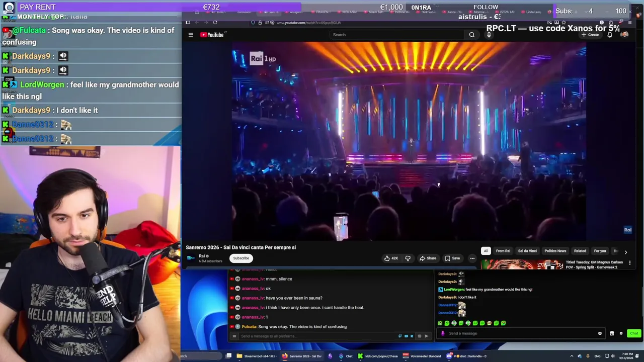
Task: Open Task View in taskbar
Action: [x=228, y=356]
